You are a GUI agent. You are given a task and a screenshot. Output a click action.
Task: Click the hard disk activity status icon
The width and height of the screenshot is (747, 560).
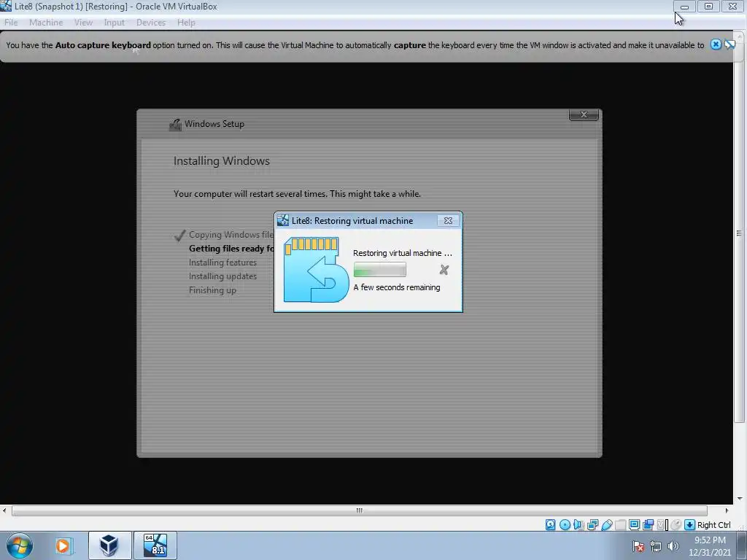[x=551, y=525]
